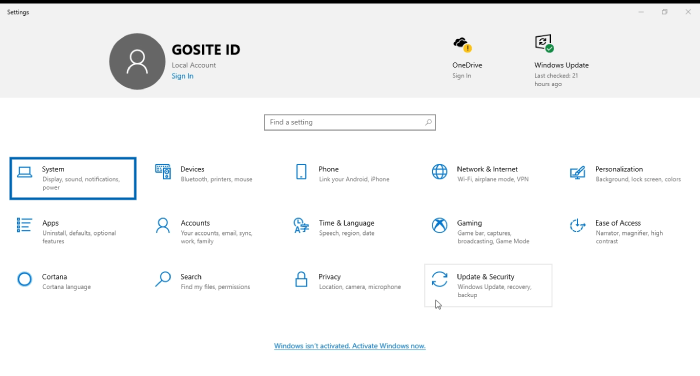Click the Cortana category title

tap(54, 277)
